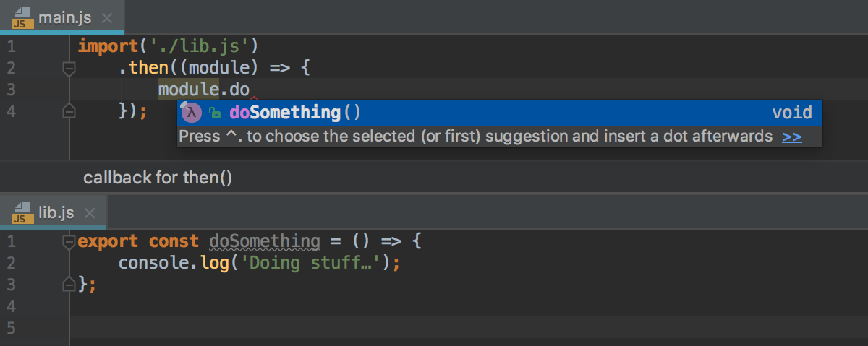Click the underlined doSomething identifier in lib.js
This screenshot has height=346, width=868.
coord(265,241)
